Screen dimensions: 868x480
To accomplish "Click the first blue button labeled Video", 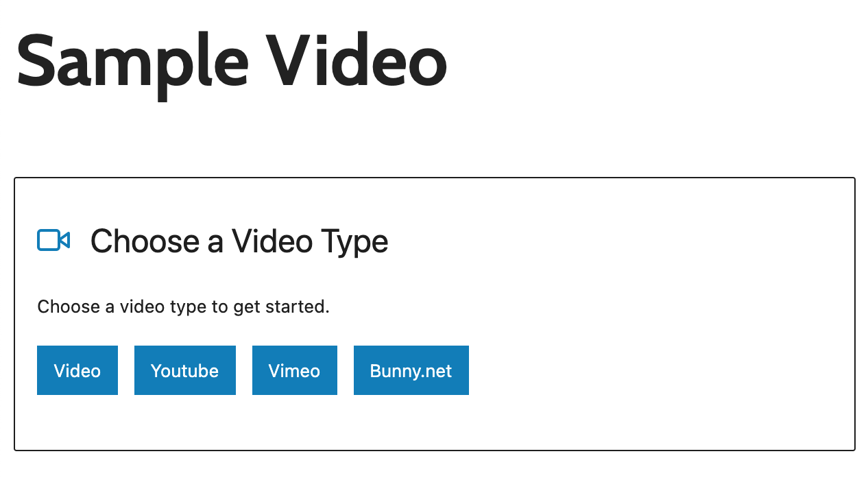I will pos(77,370).
